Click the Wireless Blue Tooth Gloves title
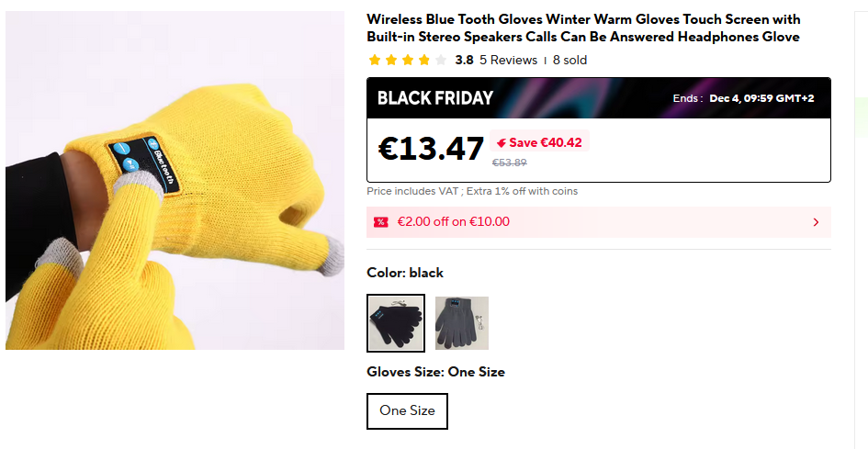The image size is (868, 449). click(583, 28)
